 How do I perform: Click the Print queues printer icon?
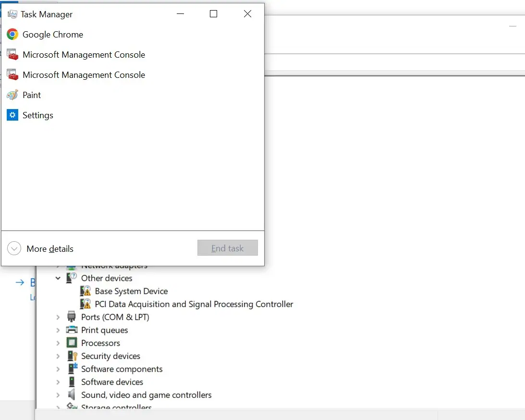point(72,330)
